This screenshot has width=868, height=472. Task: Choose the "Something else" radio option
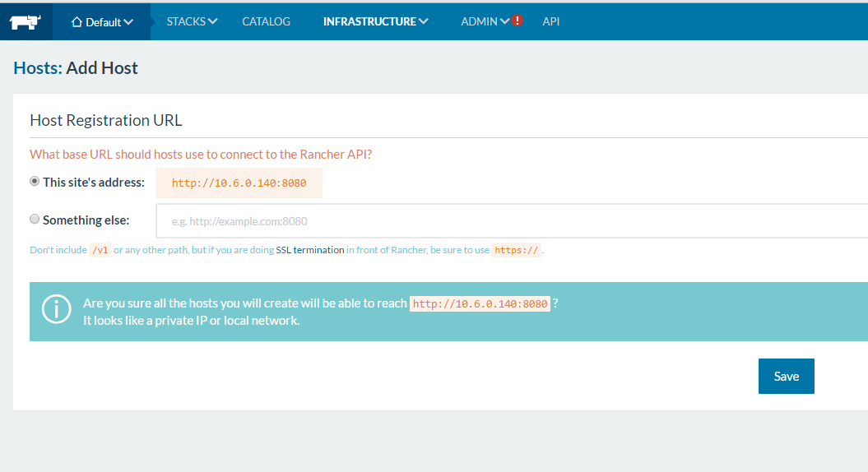coord(35,220)
